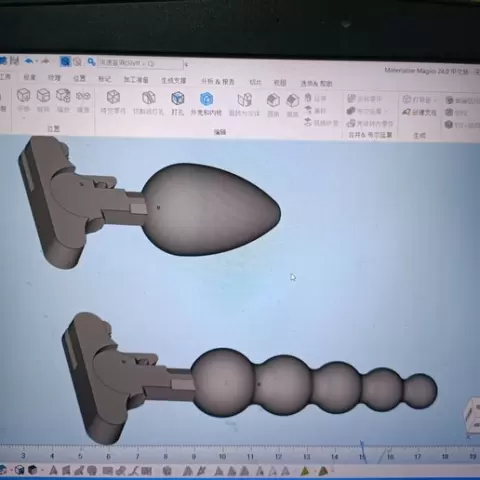The width and height of the screenshot is (480, 480).
Task: Click the label (打标签) button
Action: pyautogui.click(x=417, y=100)
